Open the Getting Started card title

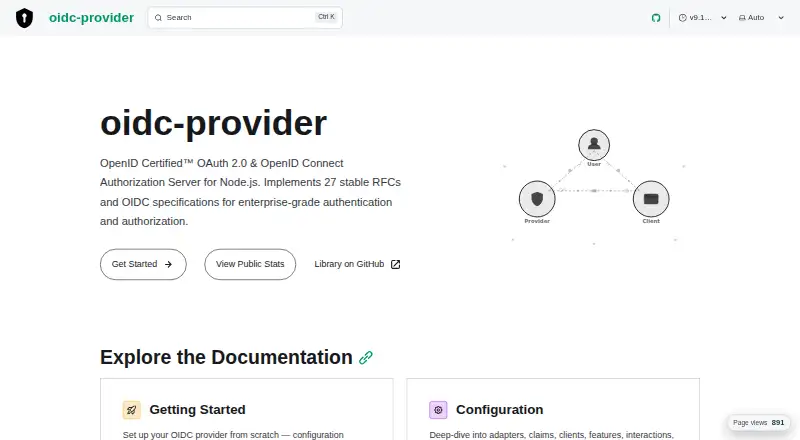[x=197, y=410]
